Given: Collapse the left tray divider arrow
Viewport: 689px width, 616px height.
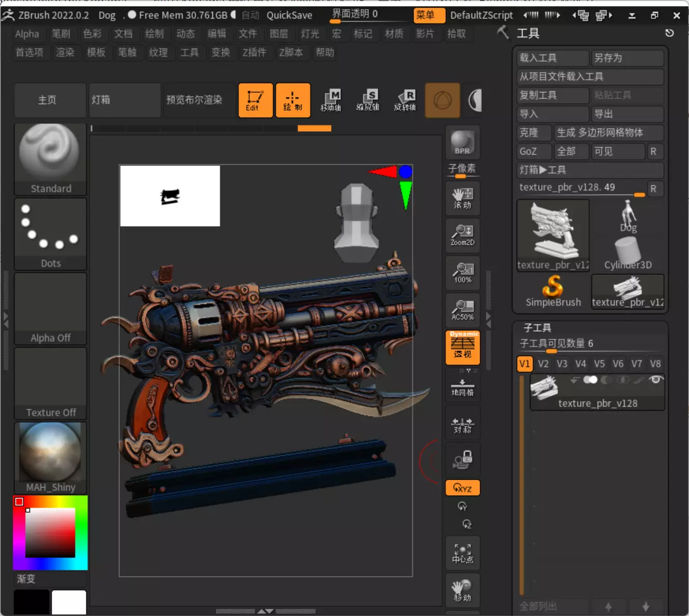Looking at the screenshot, I should pyautogui.click(x=6, y=319).
